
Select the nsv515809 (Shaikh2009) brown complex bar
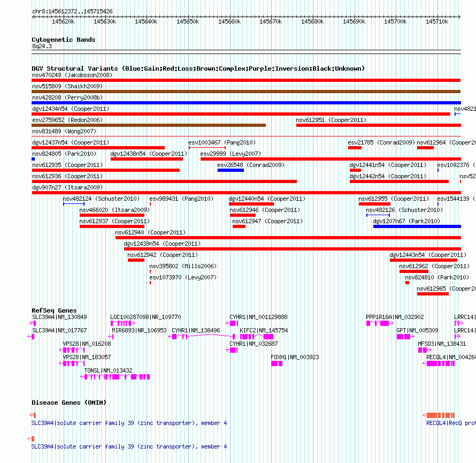click(246, 92)
